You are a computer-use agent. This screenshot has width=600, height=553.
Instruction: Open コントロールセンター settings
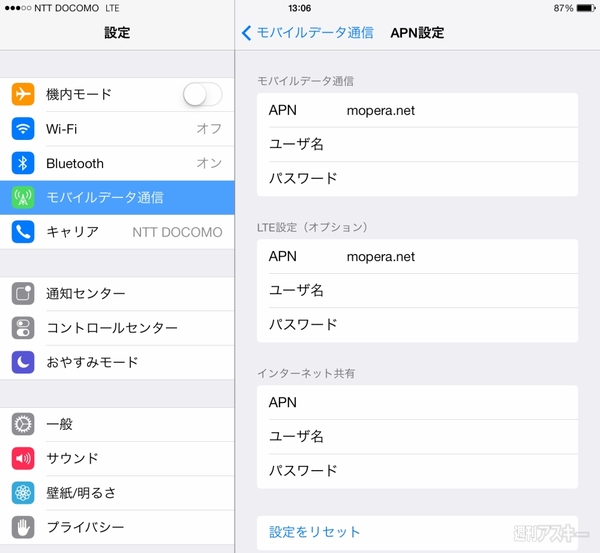(117, 328)
